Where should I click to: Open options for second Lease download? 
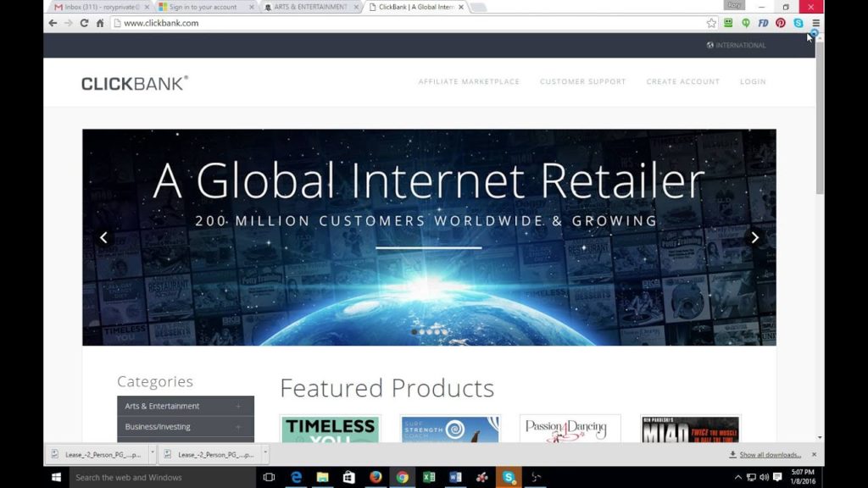coord(265,453)
